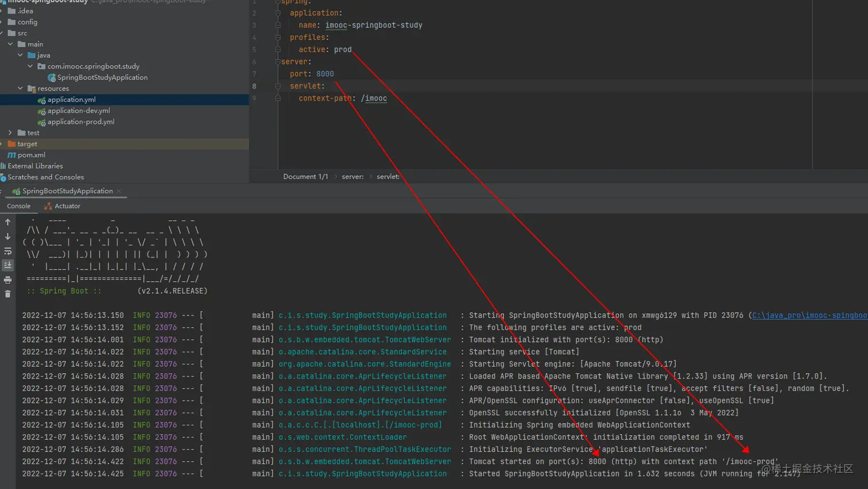Collapse the com.imooc.springboot.study package
This screenshot has width=868, height=489.
30,66
